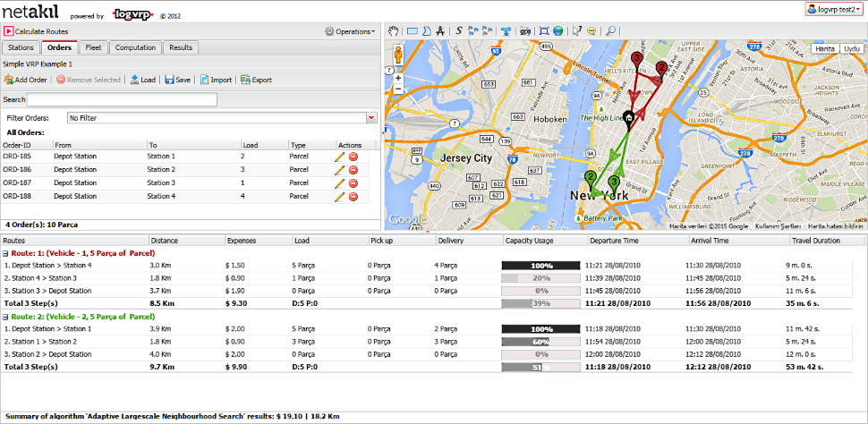Image resolution: width=868 pixels, height=424 pixels.
Task: Click the orange speech bubble icon
Action: point(591,31)
